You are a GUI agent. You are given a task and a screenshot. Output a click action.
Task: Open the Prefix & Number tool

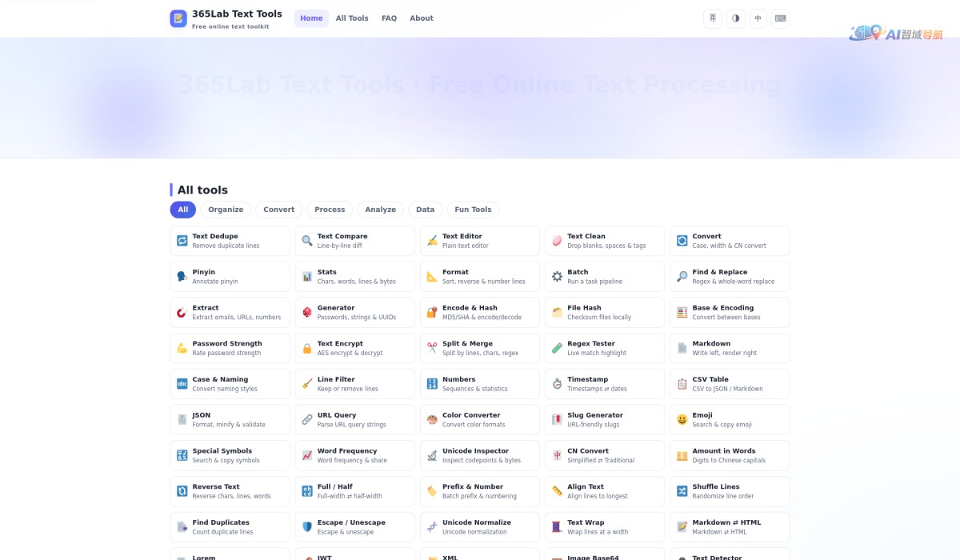point(480,491)
